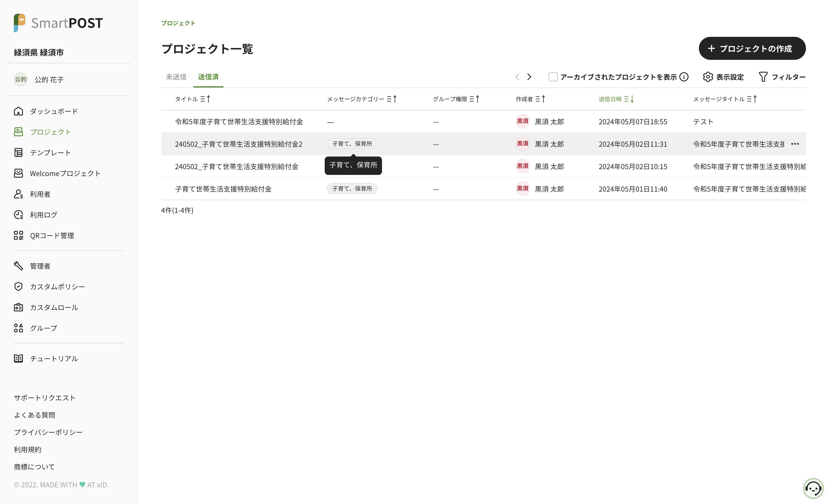Open カスタムポリシー menu item
Viewport: 829px width, 504px height.
click(x=58, y=287)
